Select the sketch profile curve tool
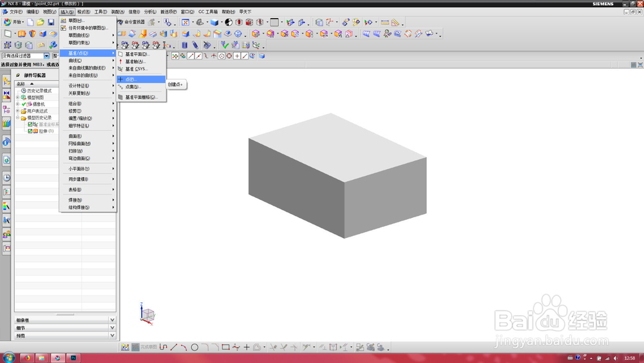This screenshot has width=644, height=363. tap(164, 348)
